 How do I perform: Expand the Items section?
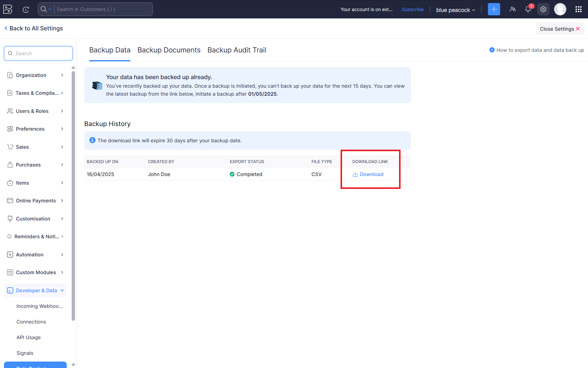tap(62, 183)
